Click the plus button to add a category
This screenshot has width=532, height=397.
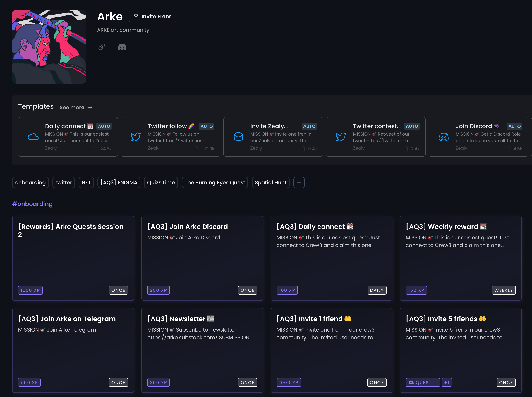pos(299,182)
